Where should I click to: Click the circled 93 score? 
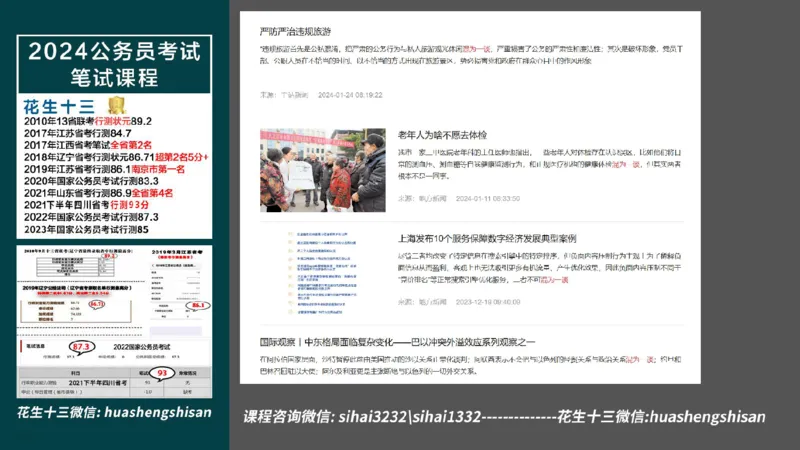tap(162, 373)
